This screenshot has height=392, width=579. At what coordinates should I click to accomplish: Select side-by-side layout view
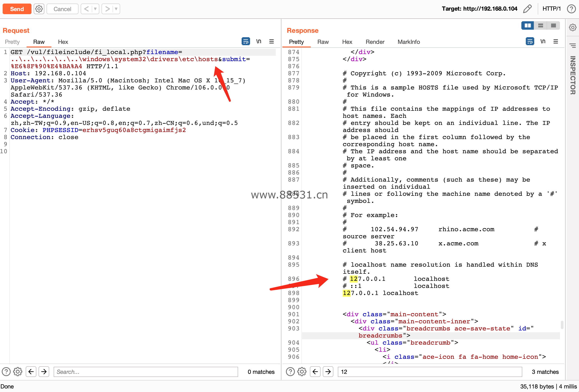tap(528, 26)
